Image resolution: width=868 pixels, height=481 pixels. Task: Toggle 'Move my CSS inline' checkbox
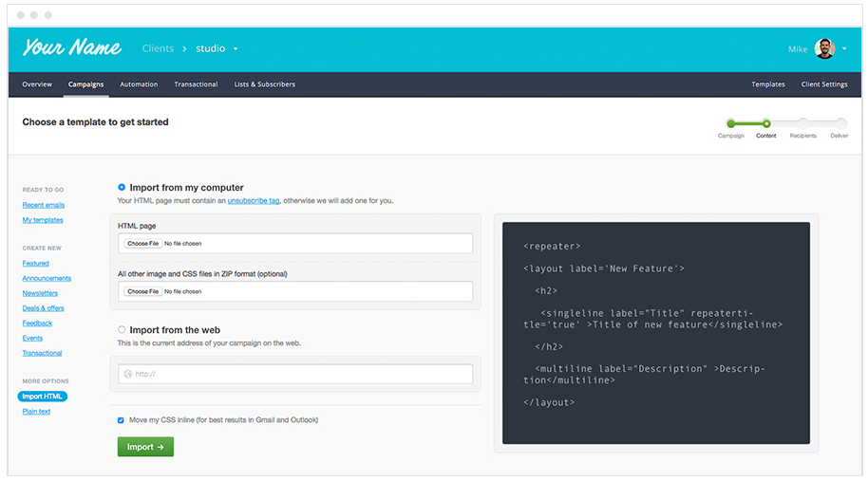[121, 420]
